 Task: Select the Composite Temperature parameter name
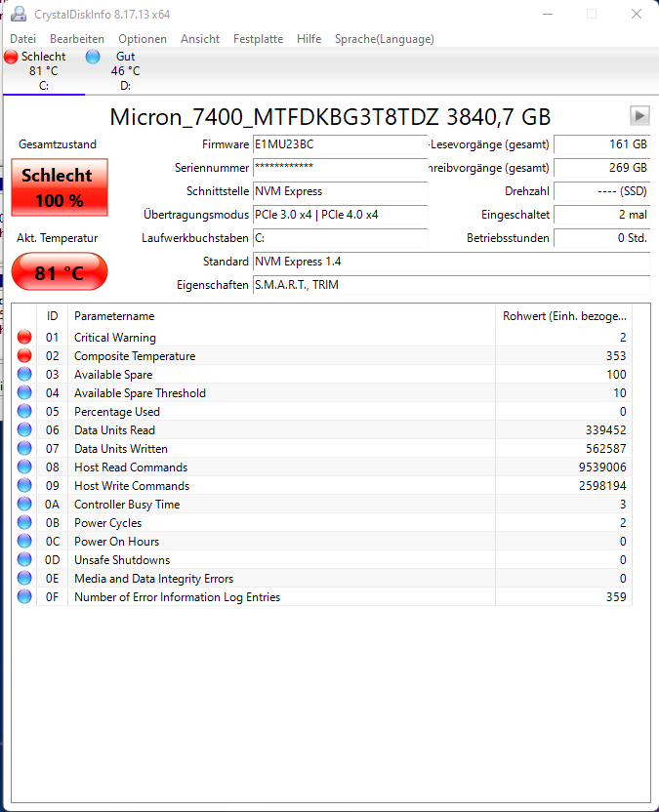pyautogui.click(x=135, y=356)
